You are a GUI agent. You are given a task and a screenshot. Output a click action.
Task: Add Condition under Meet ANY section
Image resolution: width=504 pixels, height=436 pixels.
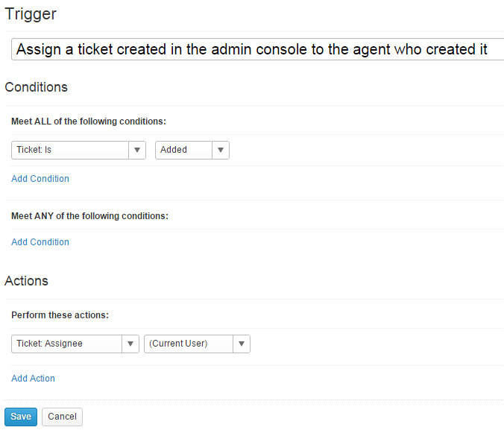[40, 242]
